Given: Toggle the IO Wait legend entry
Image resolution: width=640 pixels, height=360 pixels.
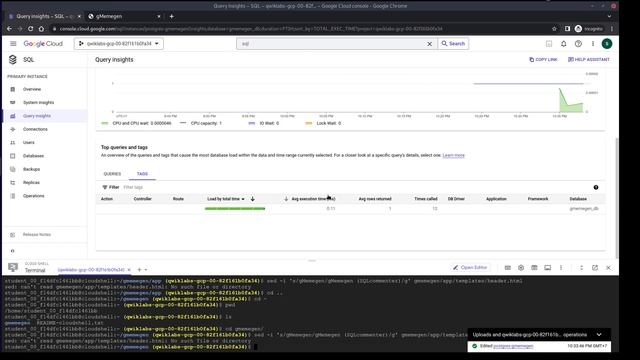Looking at the screenshot, I should pos(264,123).
